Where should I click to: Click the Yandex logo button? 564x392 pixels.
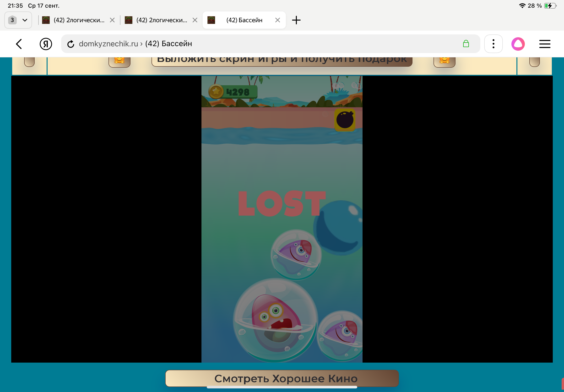pos(46,44)
